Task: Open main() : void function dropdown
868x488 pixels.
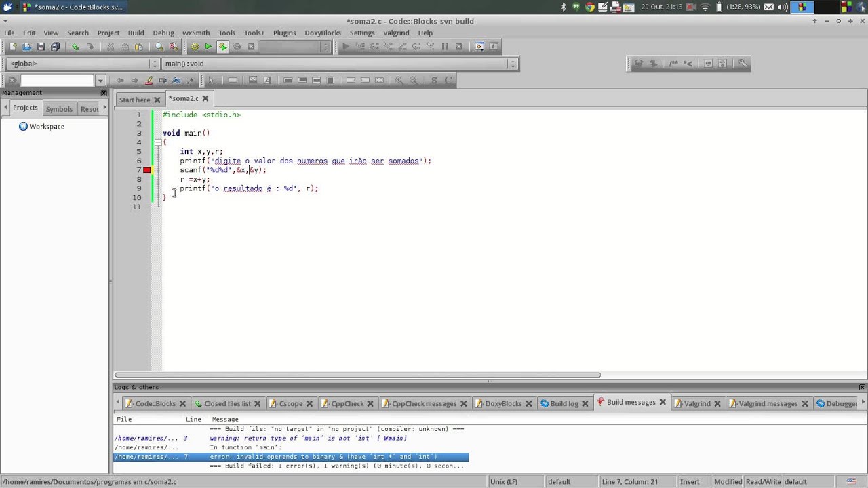Action: (x=340, y=64)
